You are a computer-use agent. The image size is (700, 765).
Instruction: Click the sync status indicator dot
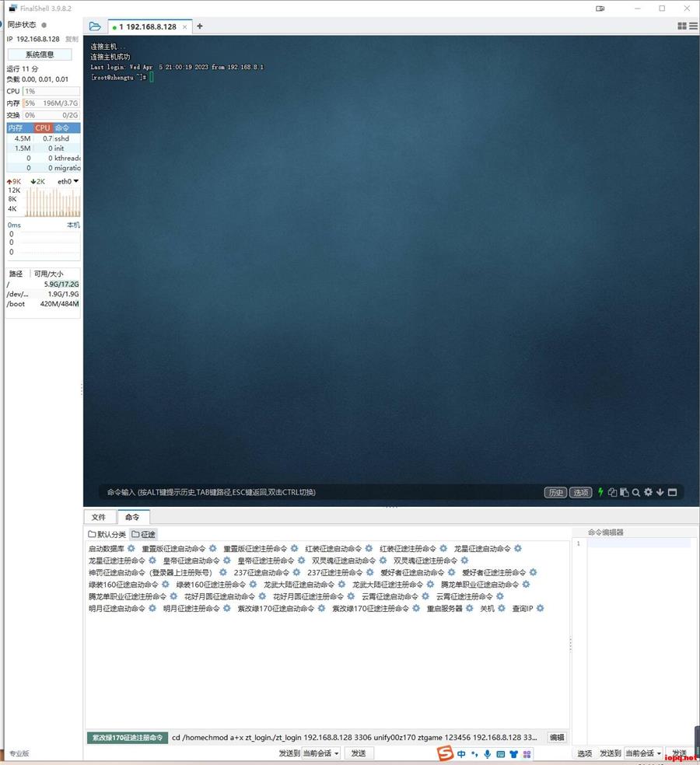pos(44,25)
